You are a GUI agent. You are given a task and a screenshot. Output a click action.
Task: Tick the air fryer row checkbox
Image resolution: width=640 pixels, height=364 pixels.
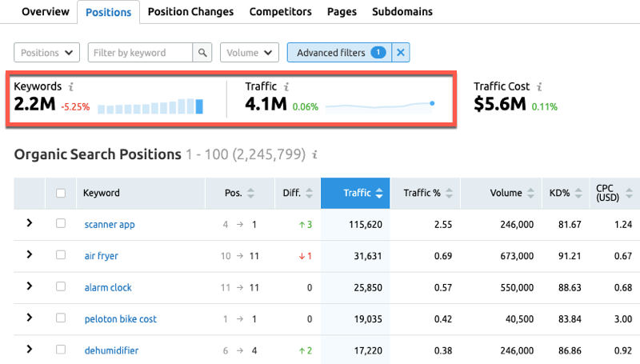tap(61, 255)
